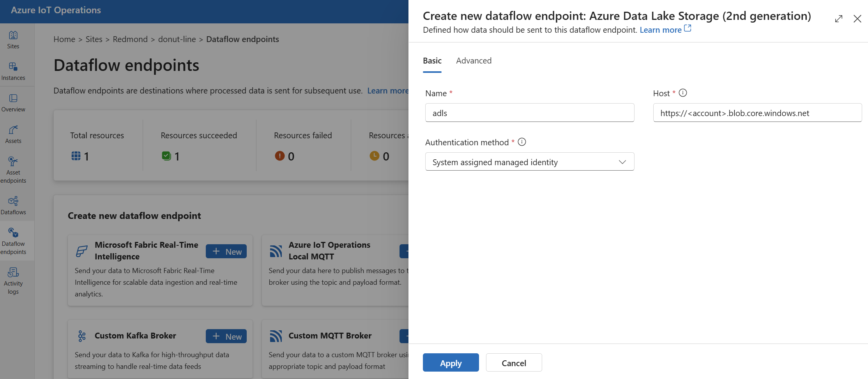Click the Host input field
Viewport: 868px width, 379px height.
(757, 113)
